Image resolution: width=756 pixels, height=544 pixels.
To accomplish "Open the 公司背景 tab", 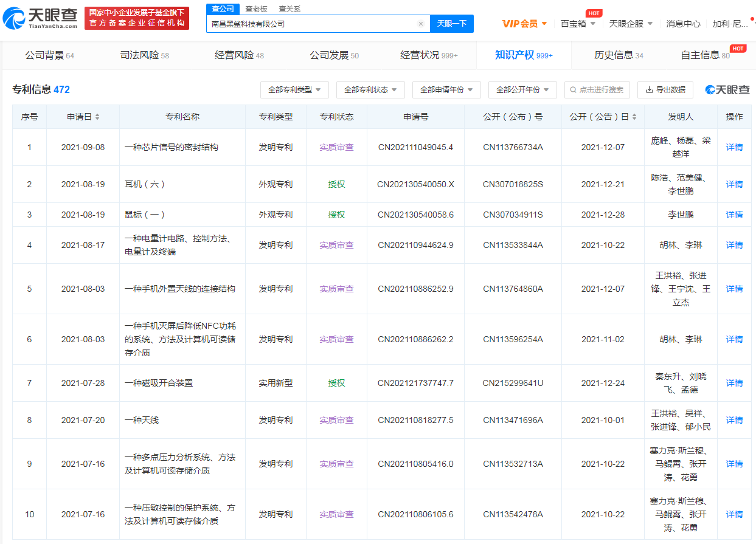I will (x=49, y=55).
